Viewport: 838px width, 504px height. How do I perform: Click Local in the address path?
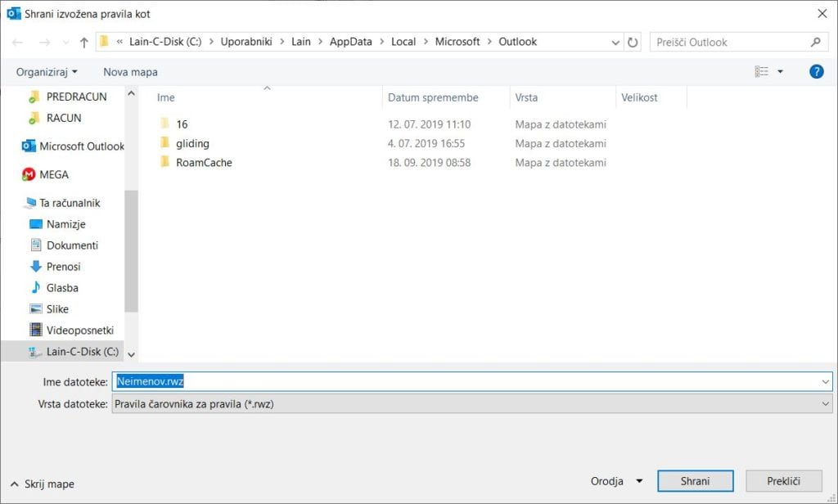point(403,42)
